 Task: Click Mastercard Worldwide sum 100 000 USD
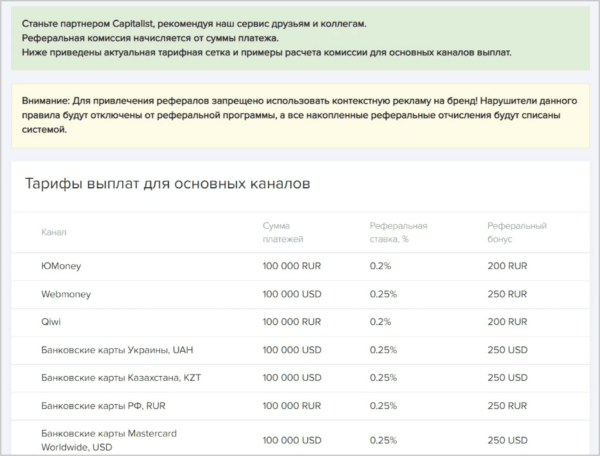[292, 440]
